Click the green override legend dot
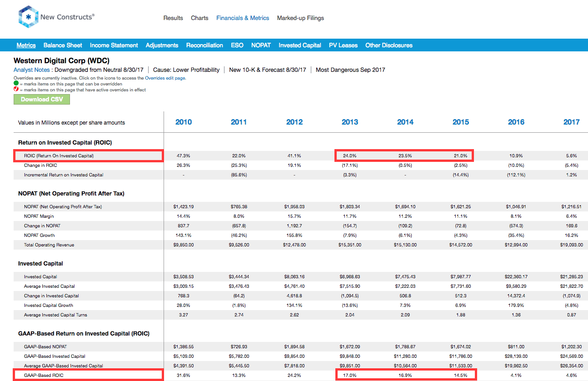This screenshot has height=381, width=588. (16, 84)
